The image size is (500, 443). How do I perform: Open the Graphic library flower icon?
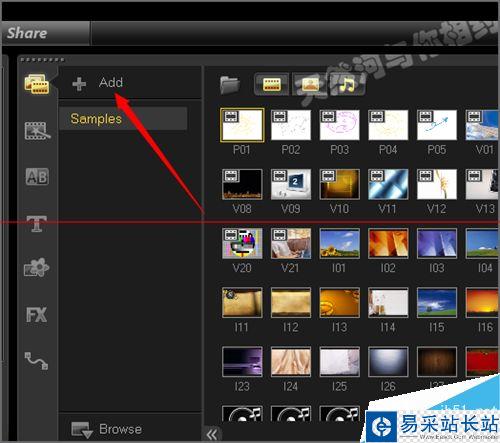point(37,267)
